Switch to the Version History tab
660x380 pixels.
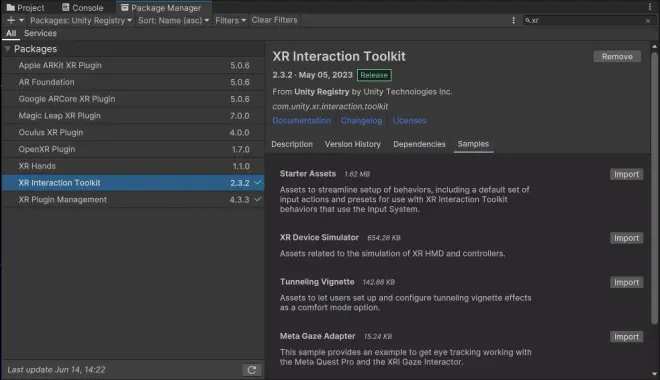(x=353, y=144)
